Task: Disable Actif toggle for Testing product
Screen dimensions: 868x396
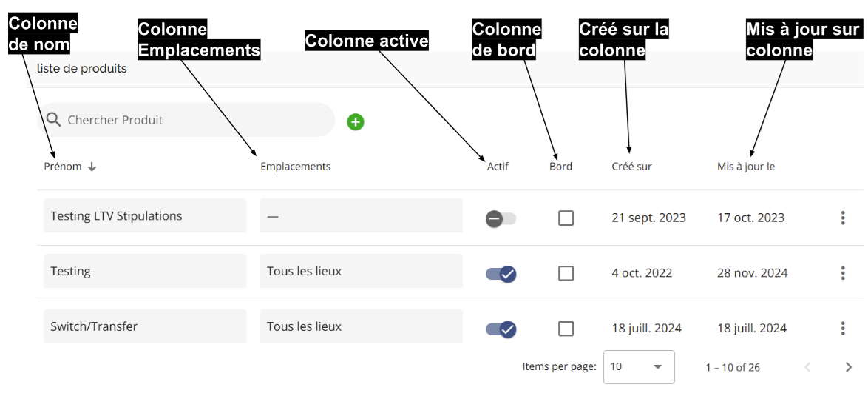Action: (501, 274)
